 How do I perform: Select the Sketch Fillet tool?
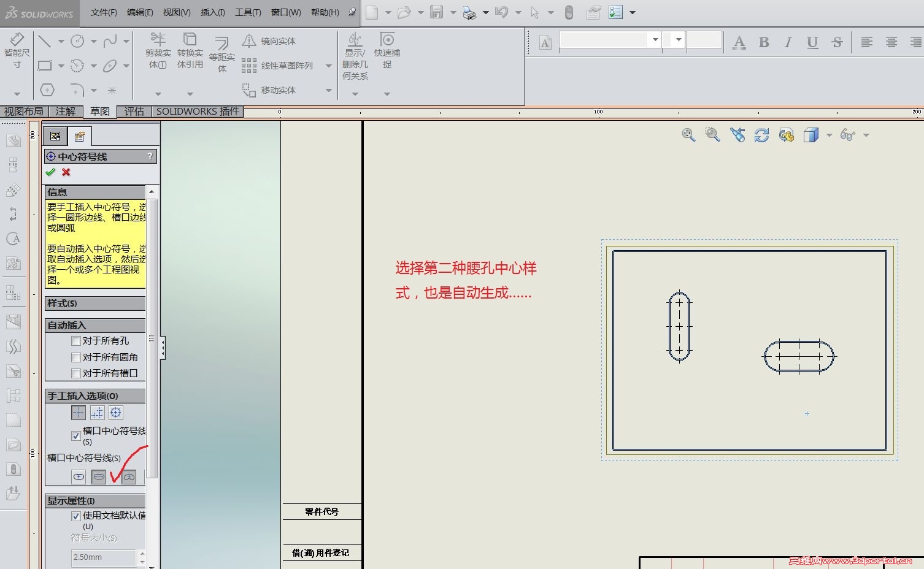77,90
